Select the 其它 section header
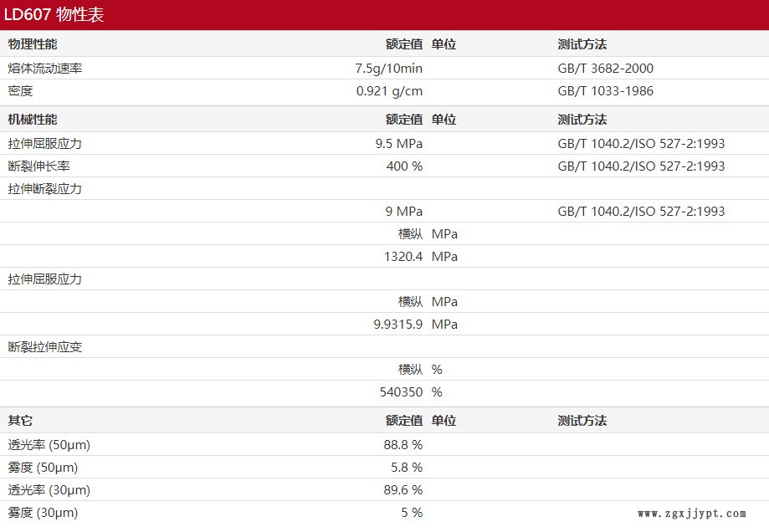 tap(21, 421)
